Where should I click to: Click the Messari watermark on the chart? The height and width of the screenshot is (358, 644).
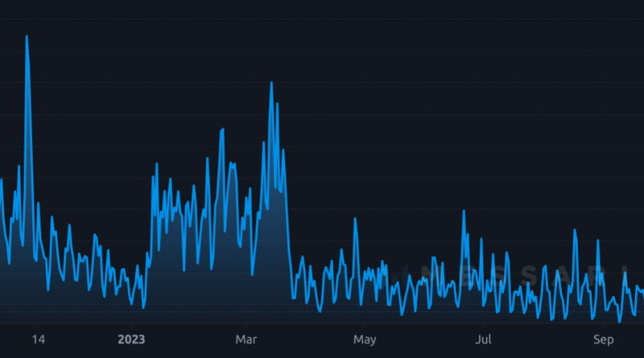(515, 274)
